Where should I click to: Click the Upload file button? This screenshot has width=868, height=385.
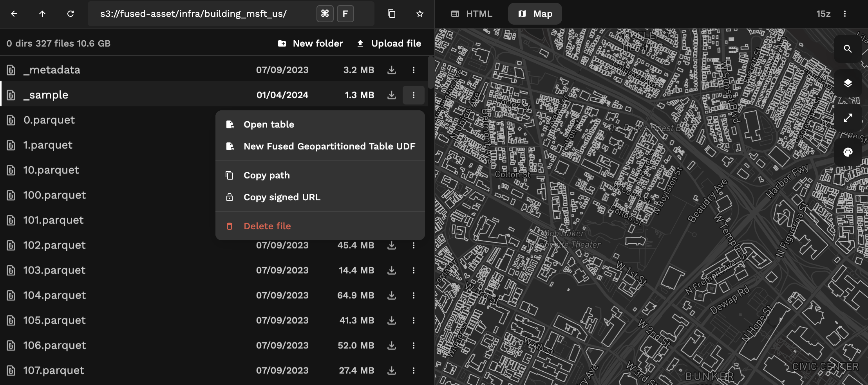click(x=389, y=43)
